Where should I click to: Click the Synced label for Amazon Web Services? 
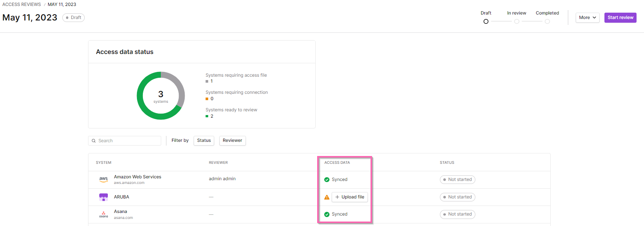340,179
